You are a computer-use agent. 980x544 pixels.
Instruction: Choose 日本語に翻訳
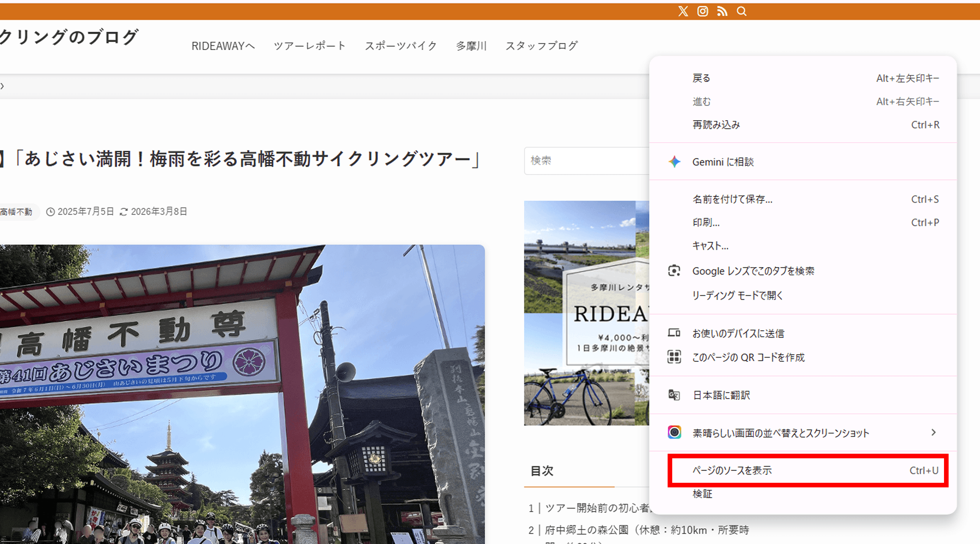(803, 395)
